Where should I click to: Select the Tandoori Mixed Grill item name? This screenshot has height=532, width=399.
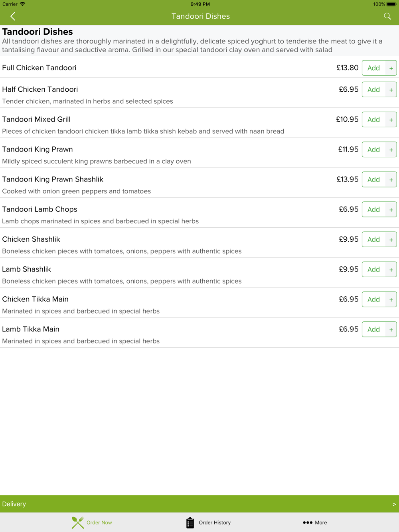(36, 119)
